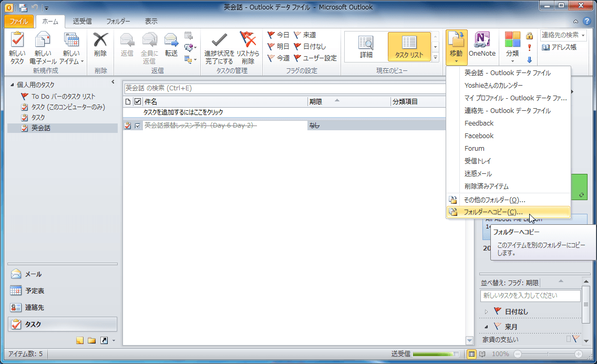Screen dimensions: 597x364
Task: Go to Mail (メール) in navigation
Action: pos(63,274)
